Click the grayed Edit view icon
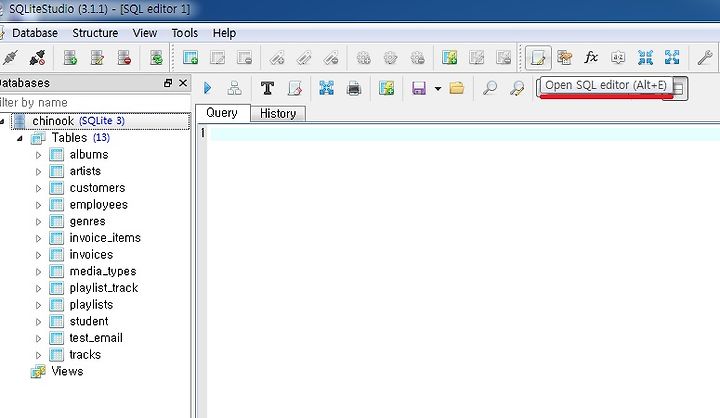 [477, 58]
